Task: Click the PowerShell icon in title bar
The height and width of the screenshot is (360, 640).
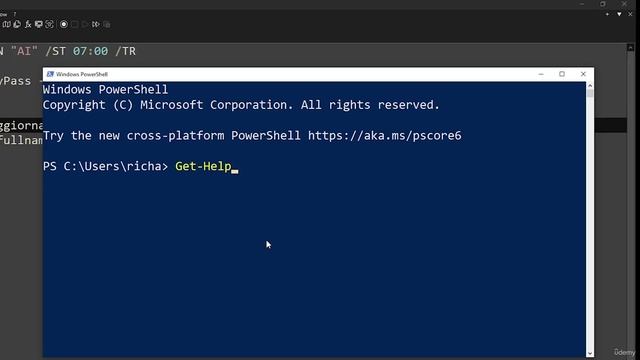Action: (50, 74)
